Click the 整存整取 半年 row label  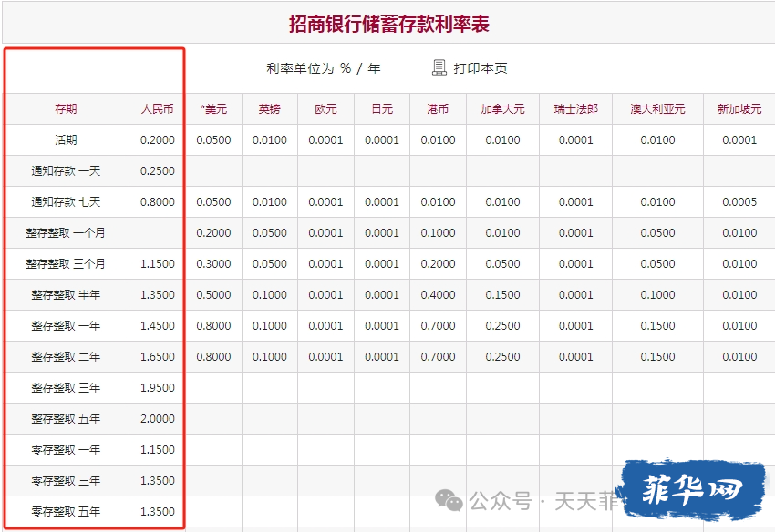click(x=66, y=295)
